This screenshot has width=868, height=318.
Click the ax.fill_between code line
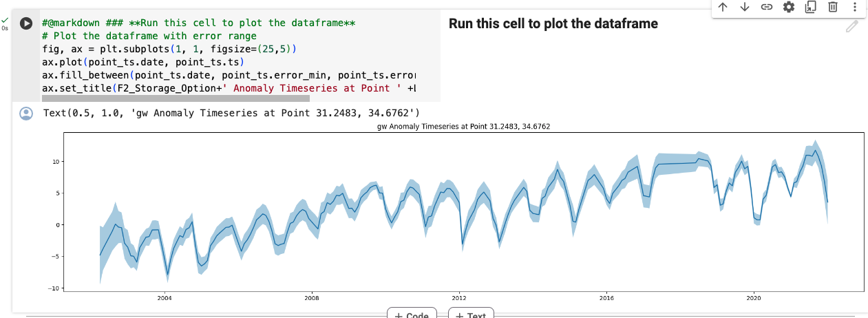230,75
